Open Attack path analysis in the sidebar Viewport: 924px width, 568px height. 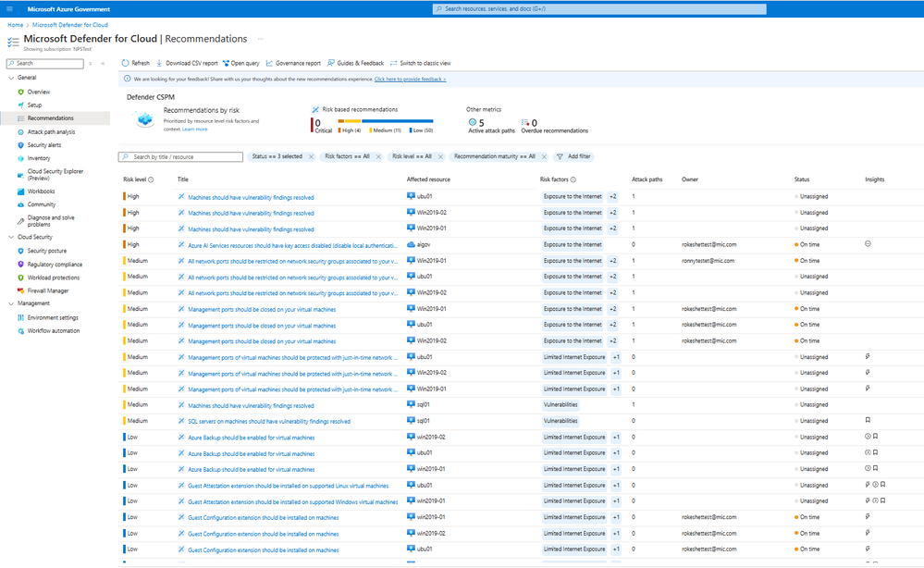point(51,131)
